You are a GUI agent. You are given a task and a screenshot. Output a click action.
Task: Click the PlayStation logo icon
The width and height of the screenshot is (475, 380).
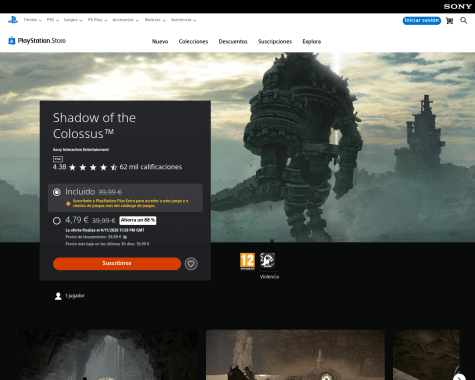pos(13,20)
